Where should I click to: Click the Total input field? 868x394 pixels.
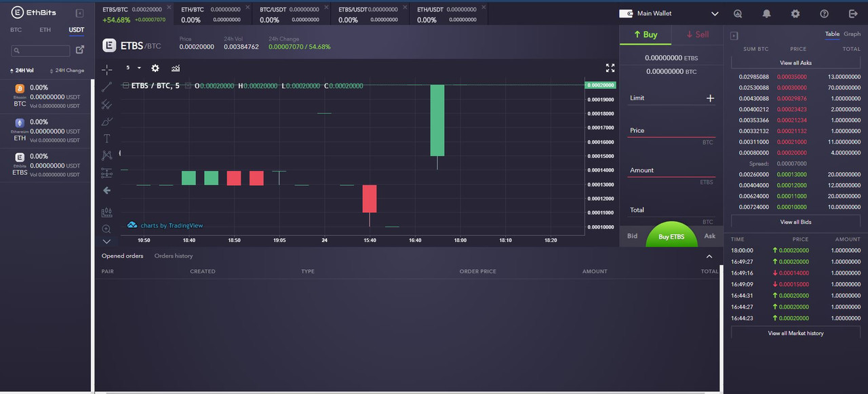pyautogui.click(x=671, y=210)
